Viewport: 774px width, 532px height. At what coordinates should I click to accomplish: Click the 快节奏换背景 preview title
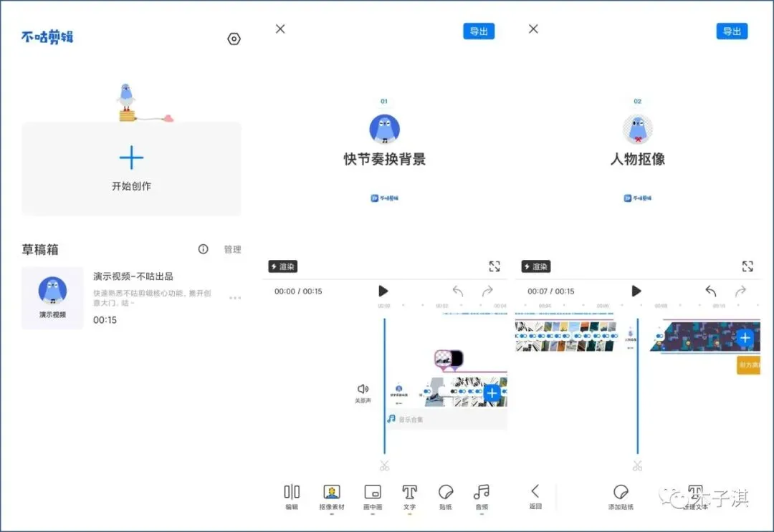pos(385,159)
